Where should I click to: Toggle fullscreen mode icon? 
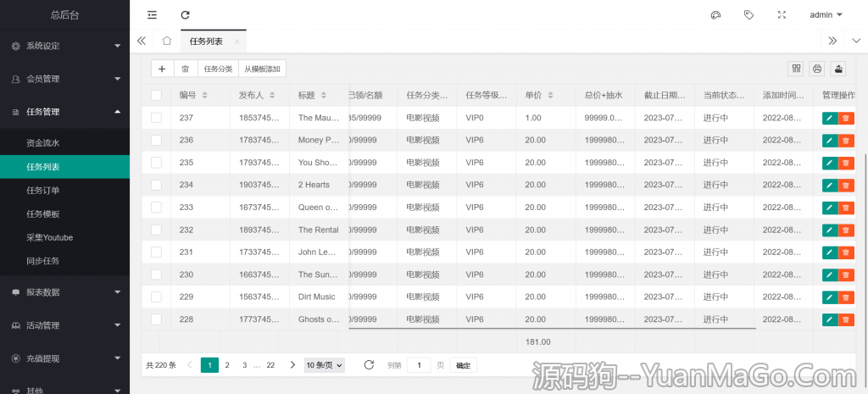click(782, 15)
